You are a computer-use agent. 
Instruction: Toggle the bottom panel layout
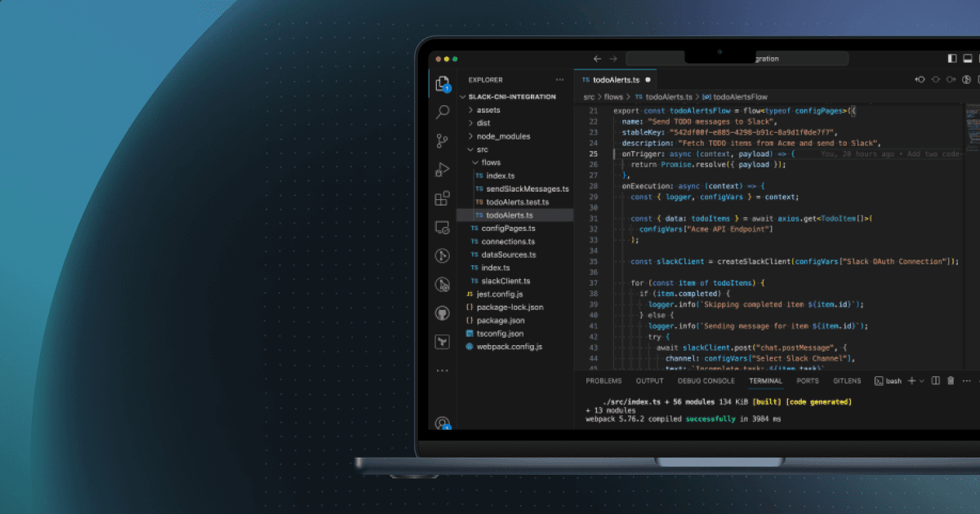968,59
